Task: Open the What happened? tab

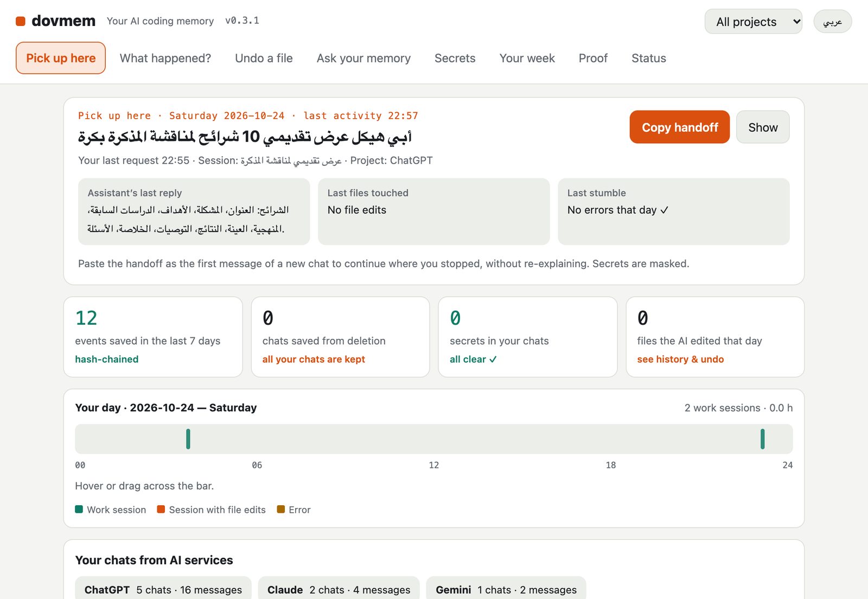Action: 165,58
